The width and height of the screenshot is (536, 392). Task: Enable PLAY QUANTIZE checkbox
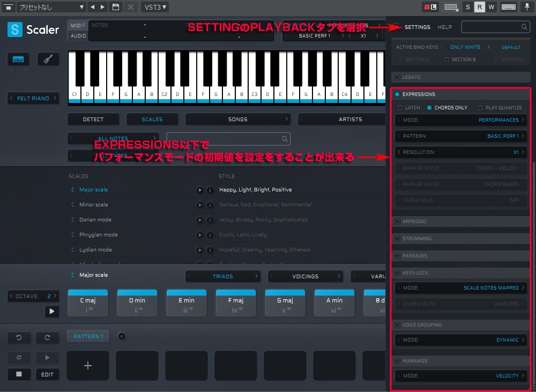[x=480, y=108]
